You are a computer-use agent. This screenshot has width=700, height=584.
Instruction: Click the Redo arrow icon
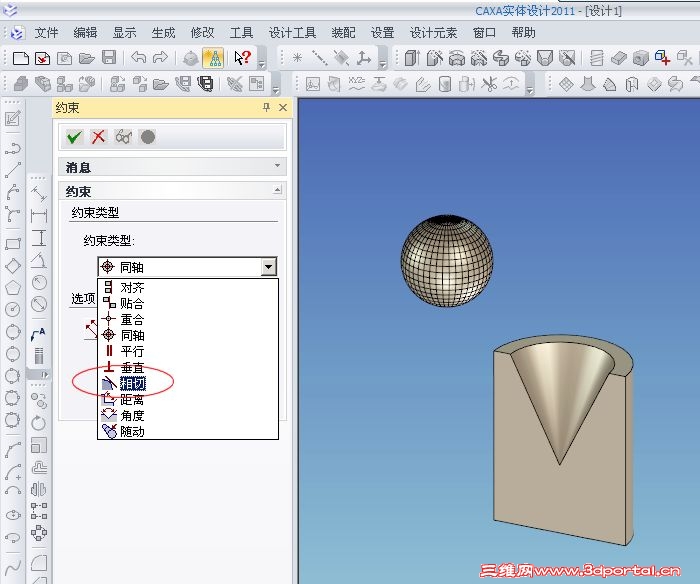tap(160, 58)
